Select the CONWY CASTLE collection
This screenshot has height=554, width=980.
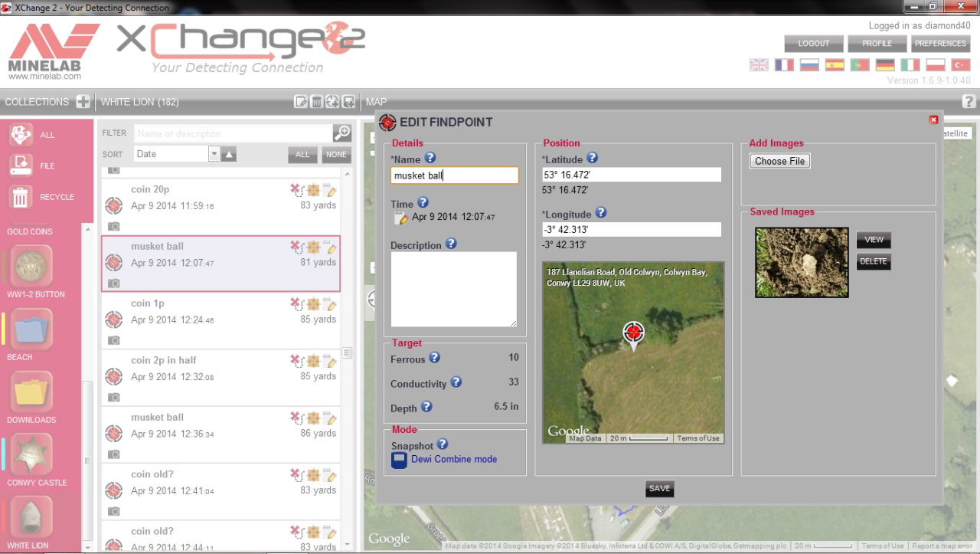point(31,454)
